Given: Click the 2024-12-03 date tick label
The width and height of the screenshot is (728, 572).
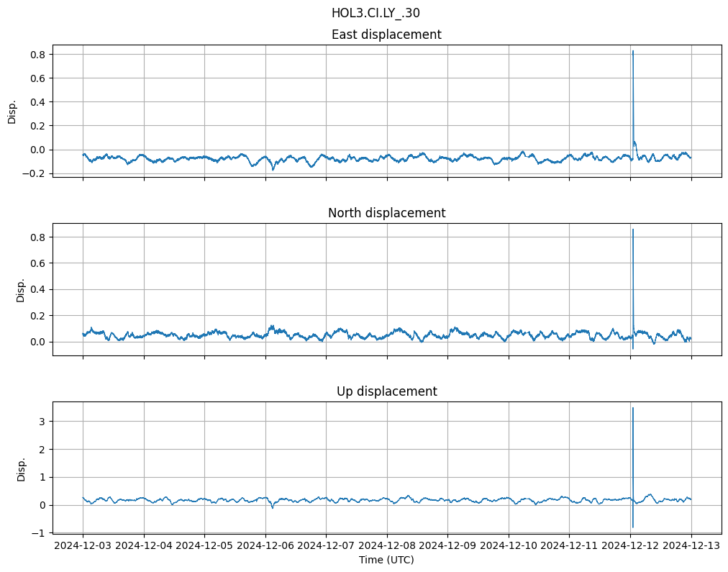Looking at the screenshot, I should 83,546.
